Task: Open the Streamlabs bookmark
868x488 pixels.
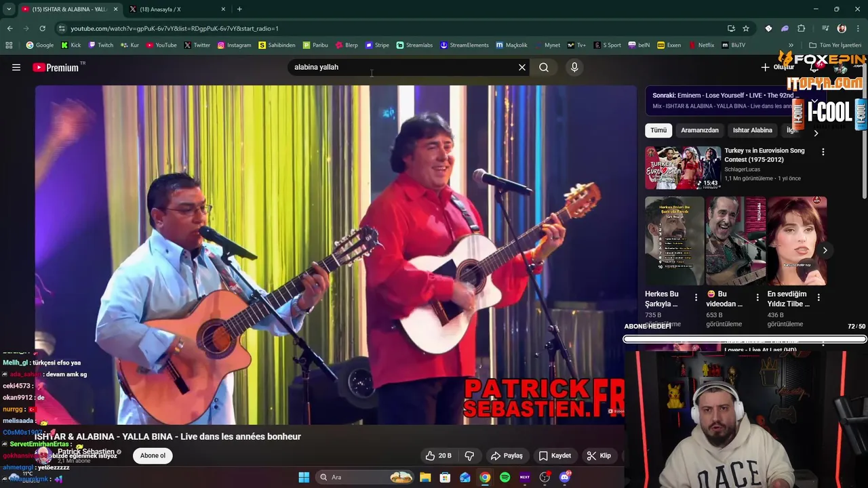Action: (414, 45)
